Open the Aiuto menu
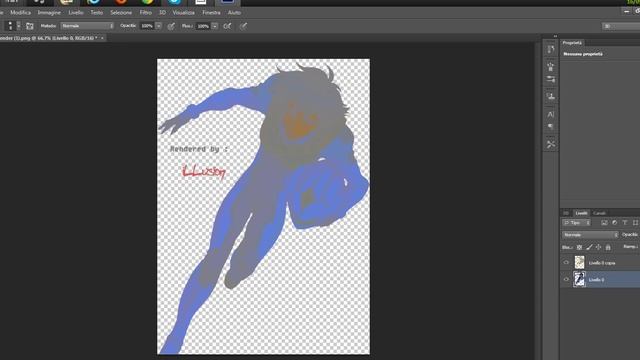Screen dimensions: 640x360 tap(234, 13)
